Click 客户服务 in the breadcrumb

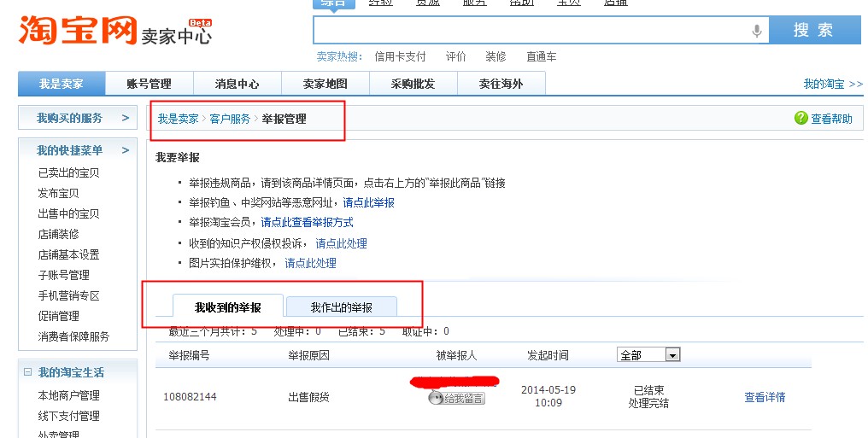click(230, 119)
